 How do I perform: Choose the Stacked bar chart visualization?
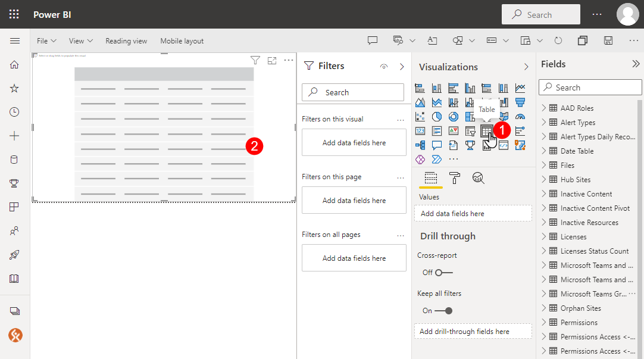point(420,88)
